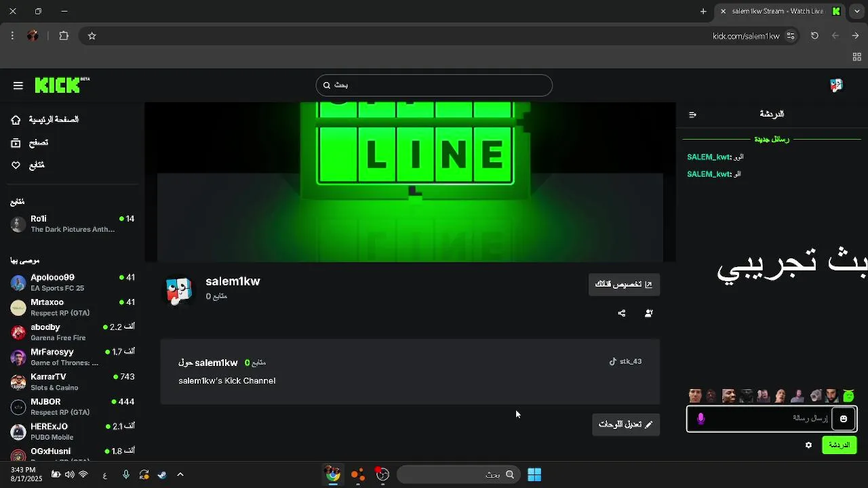Select the bearded man emote next to green emote
868x488 pixels.
[831, 396]
